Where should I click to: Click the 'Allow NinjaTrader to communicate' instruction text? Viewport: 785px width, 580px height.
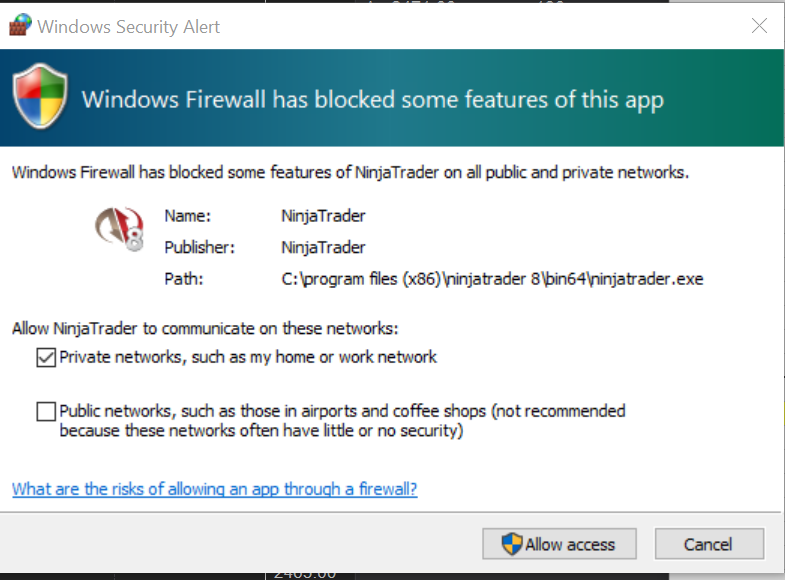click(x=204, y=327)
